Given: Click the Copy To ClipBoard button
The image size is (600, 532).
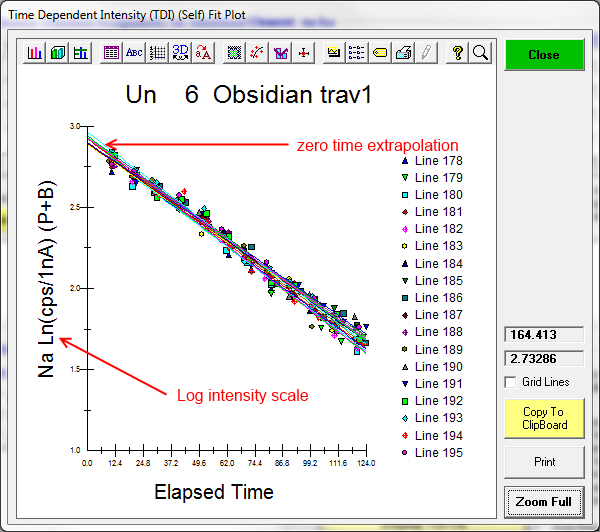Looking at the screenshot, I should (543, 418).
